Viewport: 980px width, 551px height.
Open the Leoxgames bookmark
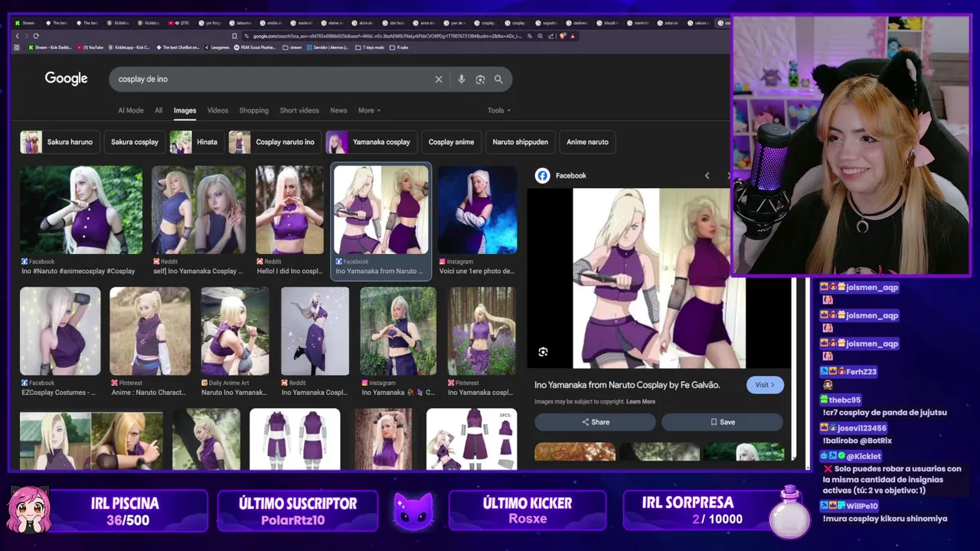tap(215, 47)
